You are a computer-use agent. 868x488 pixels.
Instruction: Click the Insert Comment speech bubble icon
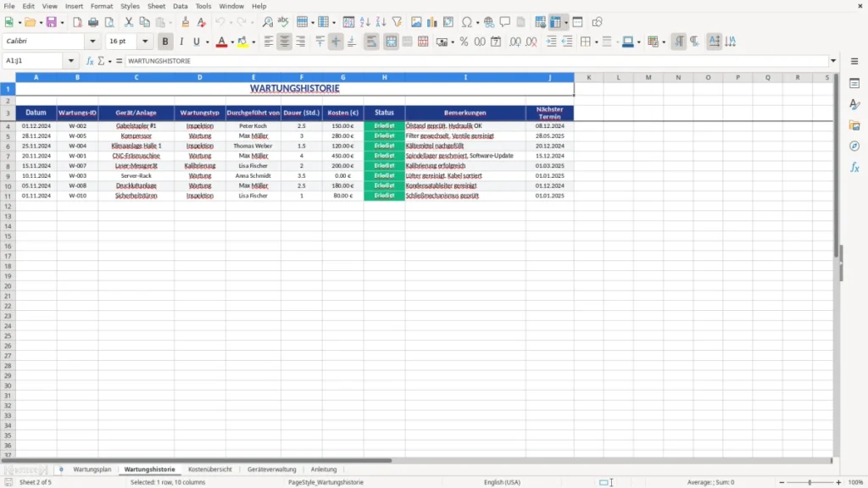pos(505,22)
